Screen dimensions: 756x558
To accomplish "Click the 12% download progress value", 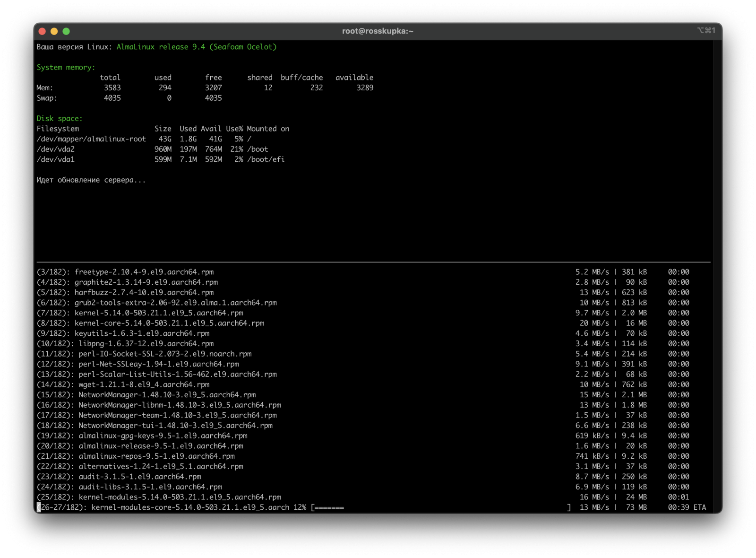I will (x=300, y=507).
